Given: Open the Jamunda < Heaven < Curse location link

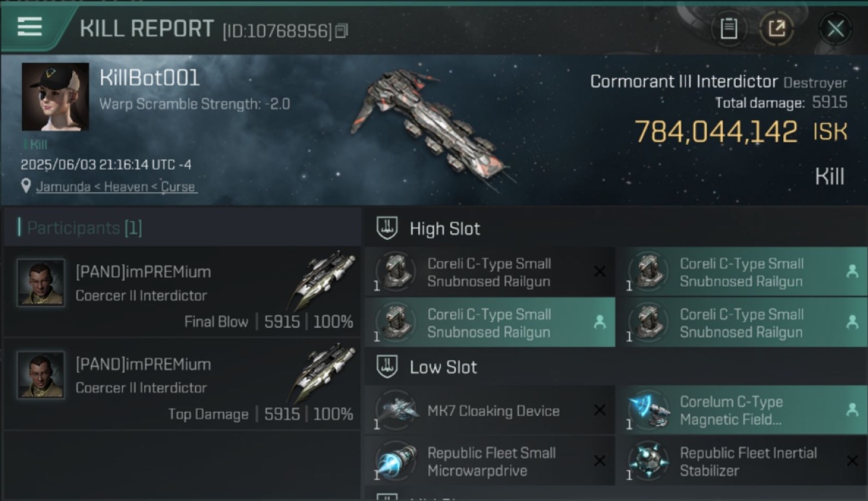Looking at the screenshot, I should [x=116, y=186].
